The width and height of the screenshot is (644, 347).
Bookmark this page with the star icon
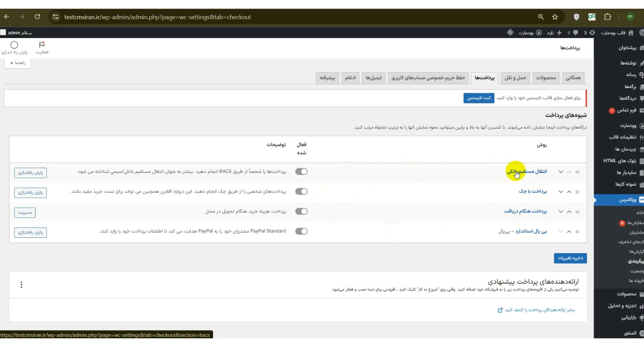pos(555,17)
